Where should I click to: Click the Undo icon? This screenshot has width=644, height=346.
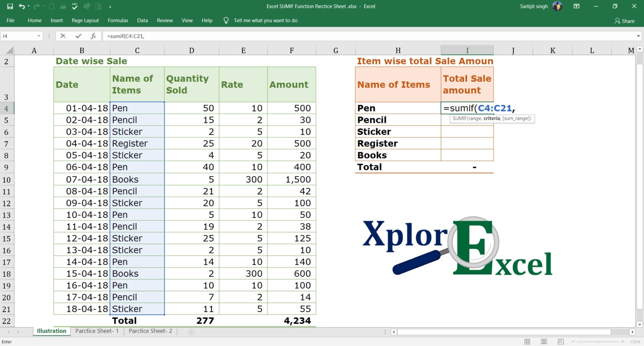click(23, 6)
